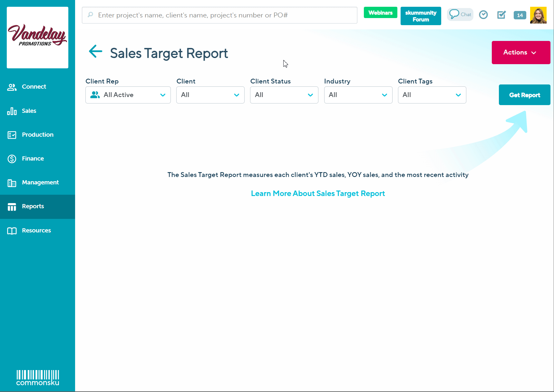The height and width of the screenshot is (392, 554).
Task: Expand the Client Tags dropdown
Action: click(432, 95)
